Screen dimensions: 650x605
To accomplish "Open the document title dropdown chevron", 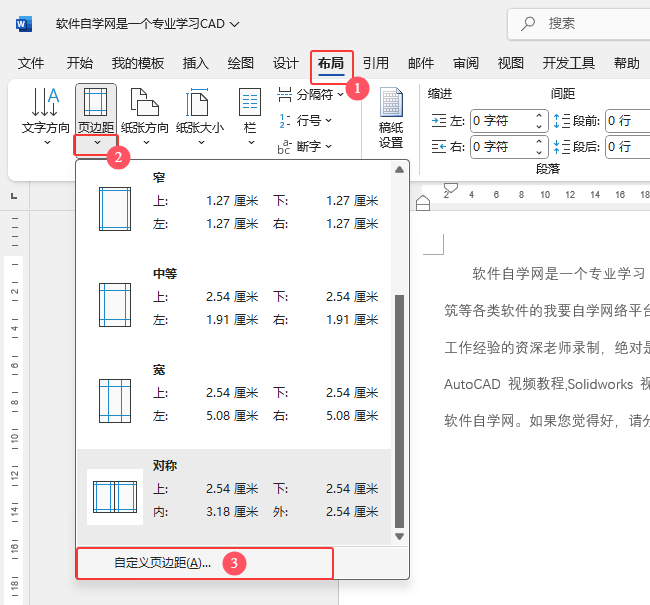I will 235,24.
